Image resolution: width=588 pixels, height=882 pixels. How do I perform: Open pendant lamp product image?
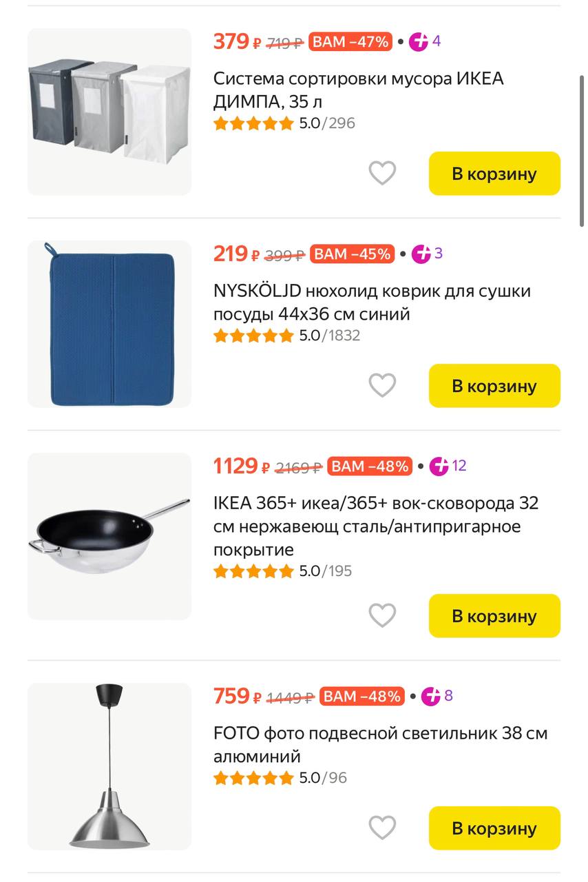(x=109, y=766)
